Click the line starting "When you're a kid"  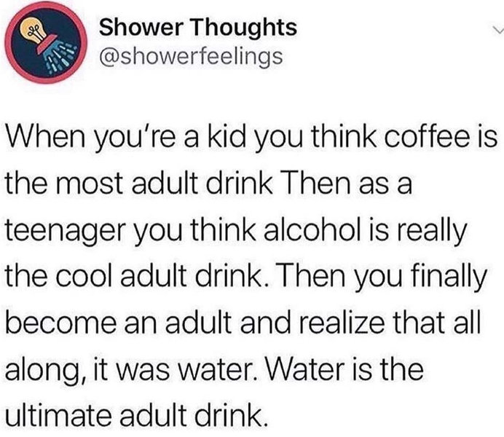[251, 139]
